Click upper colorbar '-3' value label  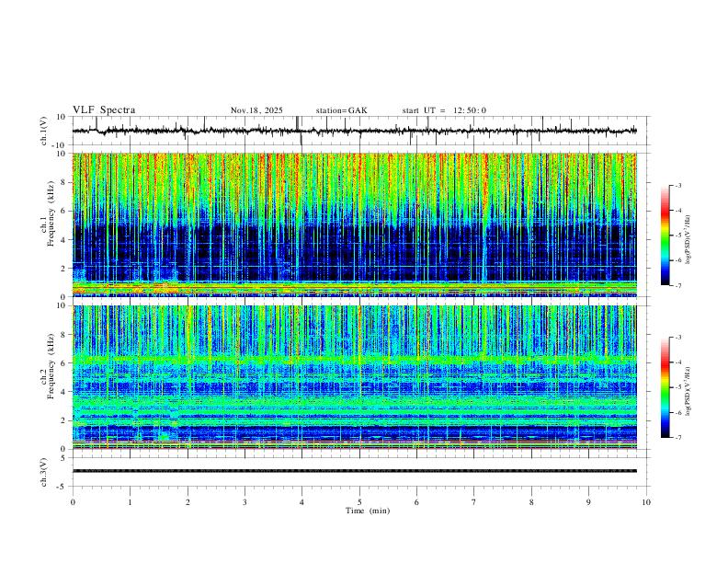click(x=678, y=185)
